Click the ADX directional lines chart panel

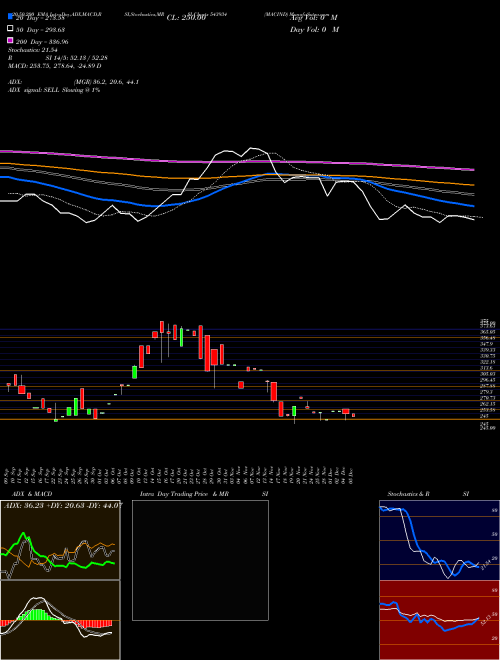60,540
